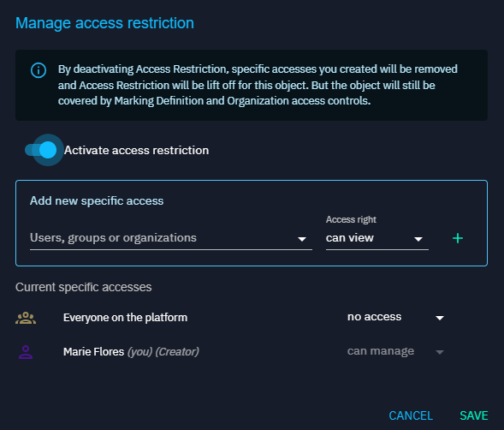504x430 pixels.
Task: Click the Manage access restriction title
Action: tap(104, 23)
